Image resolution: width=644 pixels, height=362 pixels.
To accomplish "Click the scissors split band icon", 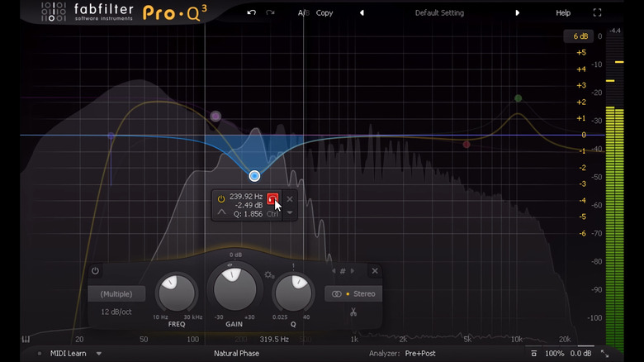I will tap(353, 312).
